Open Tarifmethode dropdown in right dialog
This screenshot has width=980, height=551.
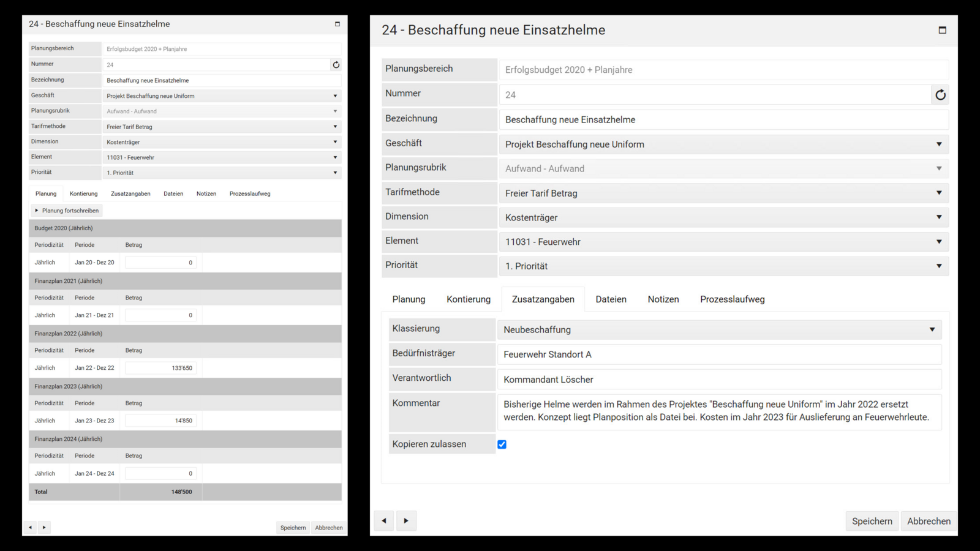point(723,193)
